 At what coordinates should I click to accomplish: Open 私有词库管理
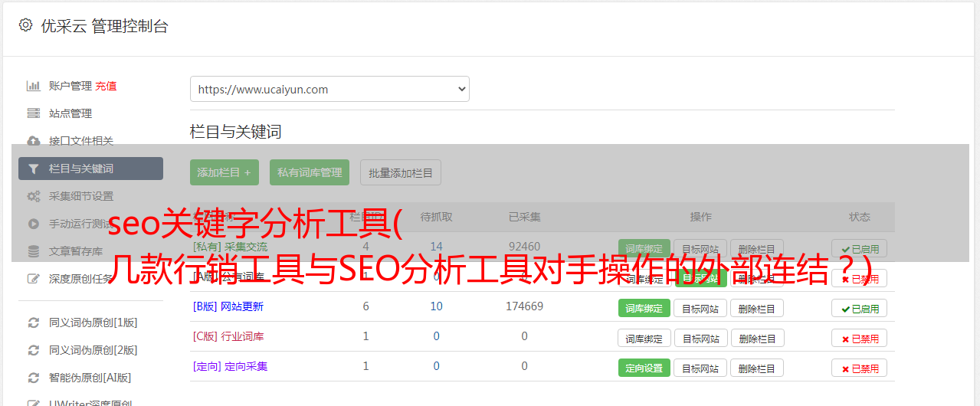[310, 172]
